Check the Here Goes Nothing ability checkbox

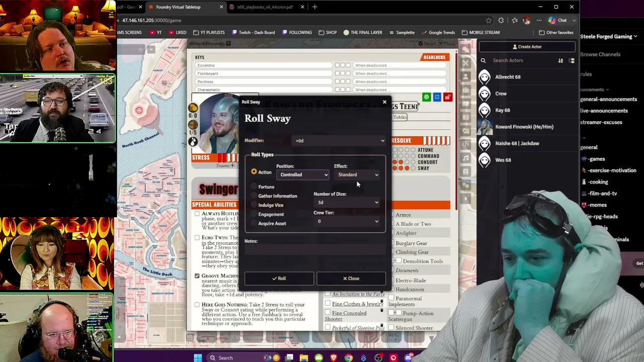coord(197,305)
